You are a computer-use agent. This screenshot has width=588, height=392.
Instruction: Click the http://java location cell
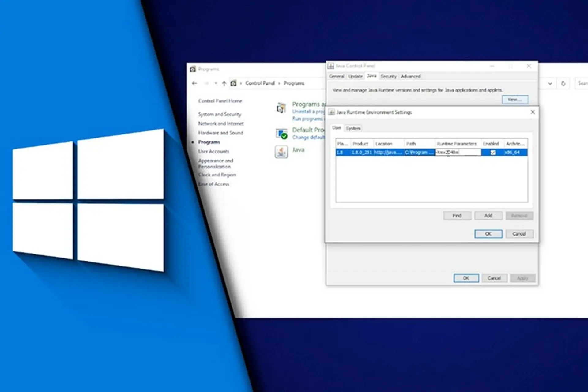[388, 152]
